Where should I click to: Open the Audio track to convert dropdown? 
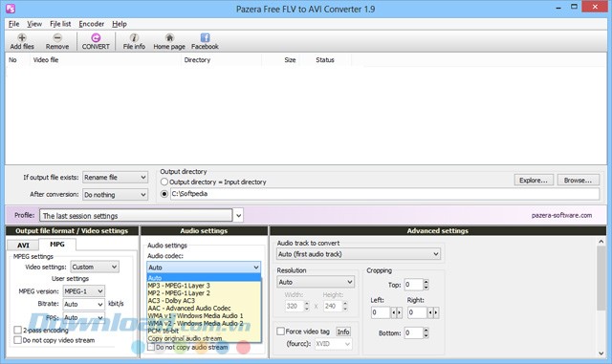359,254
